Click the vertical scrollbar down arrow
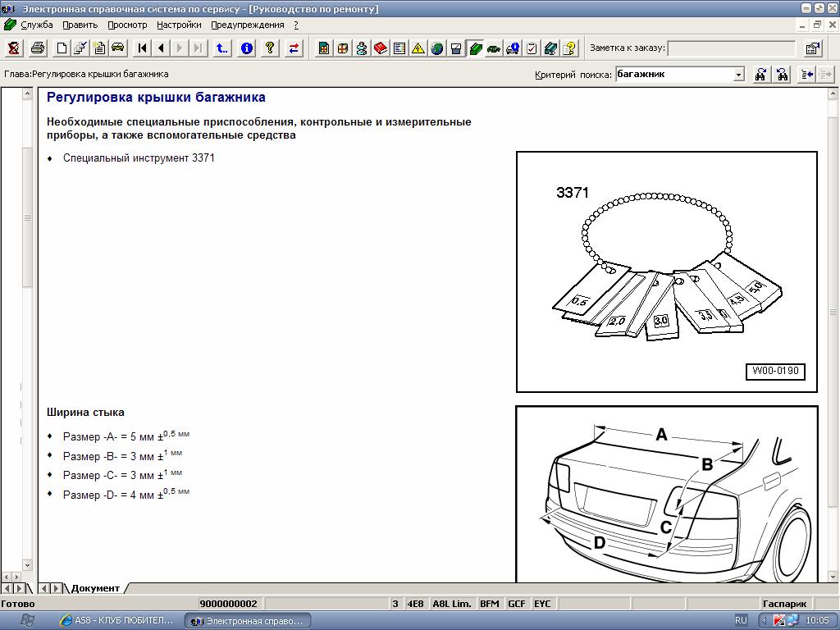 [832, 577]
